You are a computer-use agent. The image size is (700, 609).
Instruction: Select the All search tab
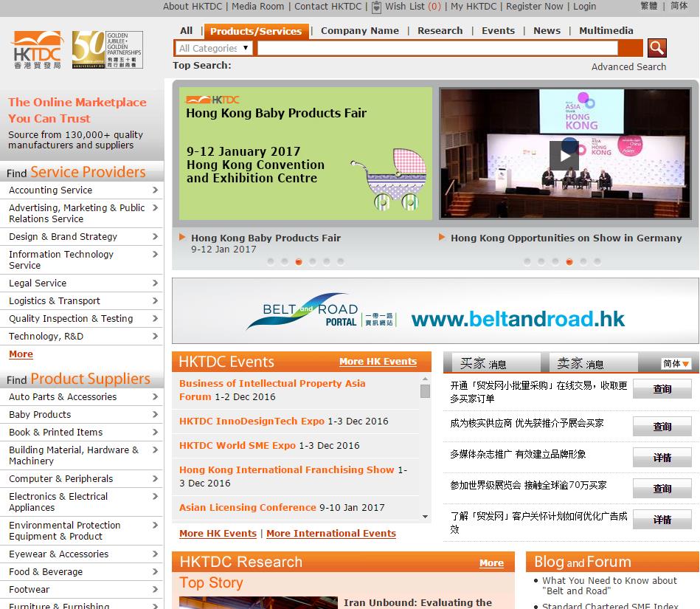186,31
